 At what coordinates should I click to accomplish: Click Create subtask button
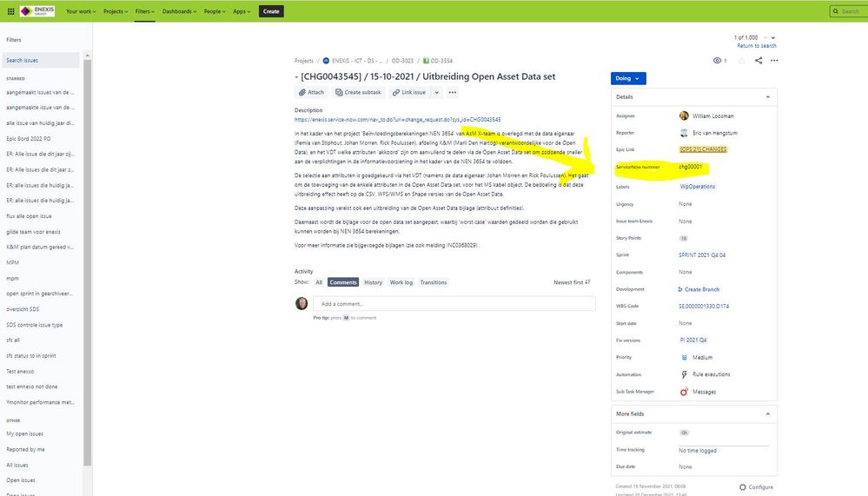click(x=358, y=92)
